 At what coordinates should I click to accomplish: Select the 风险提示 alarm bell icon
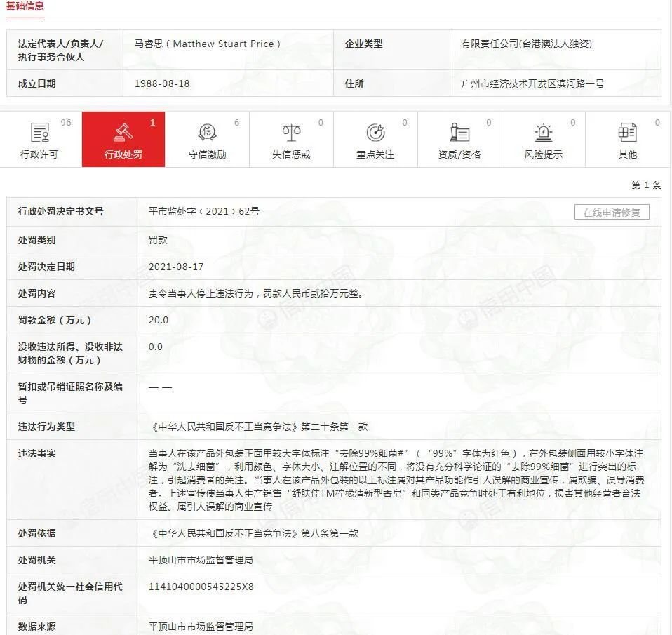(x=544, y=132)
